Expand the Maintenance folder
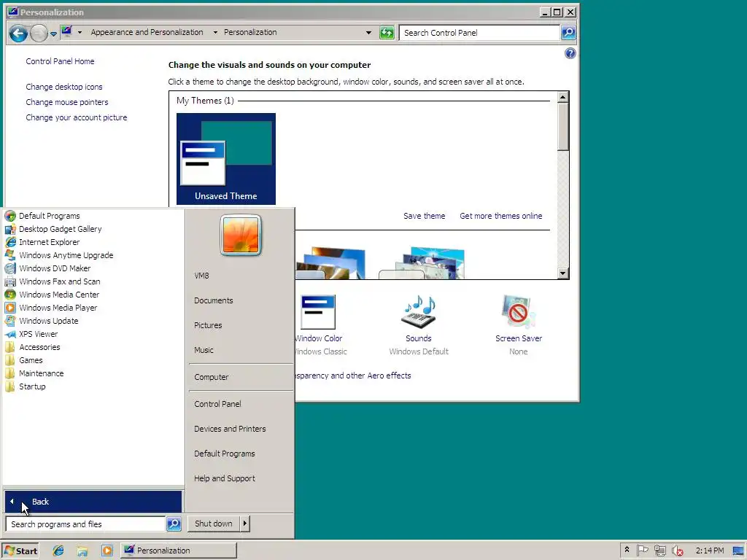The width and height of the screenshot is (747, 560). pos(41,373)
